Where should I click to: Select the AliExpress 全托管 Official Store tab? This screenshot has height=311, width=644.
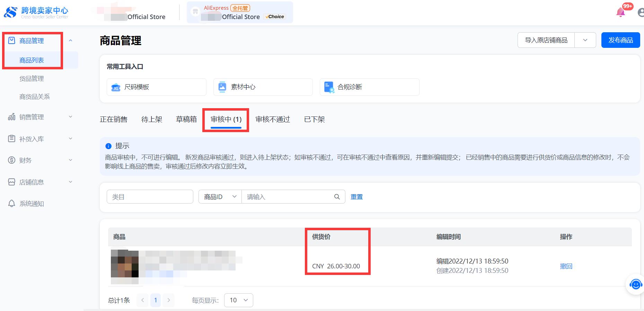[240, 12]
